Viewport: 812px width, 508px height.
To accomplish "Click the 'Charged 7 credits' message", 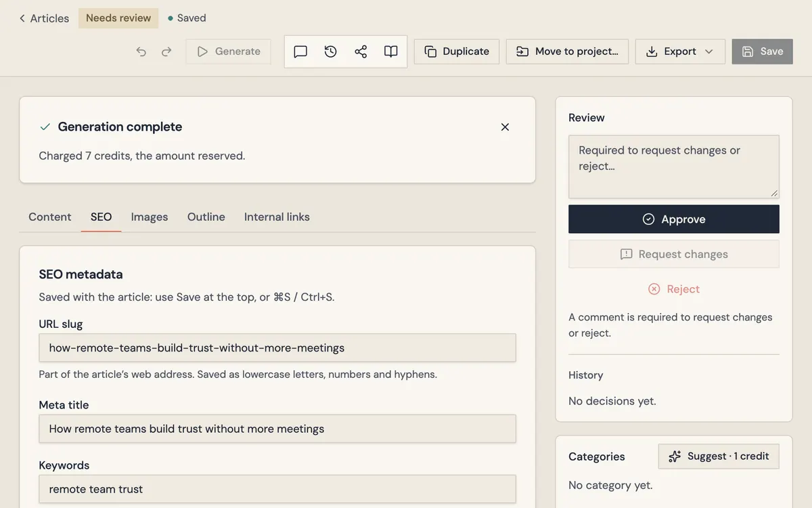I will (x=142, y=156).
